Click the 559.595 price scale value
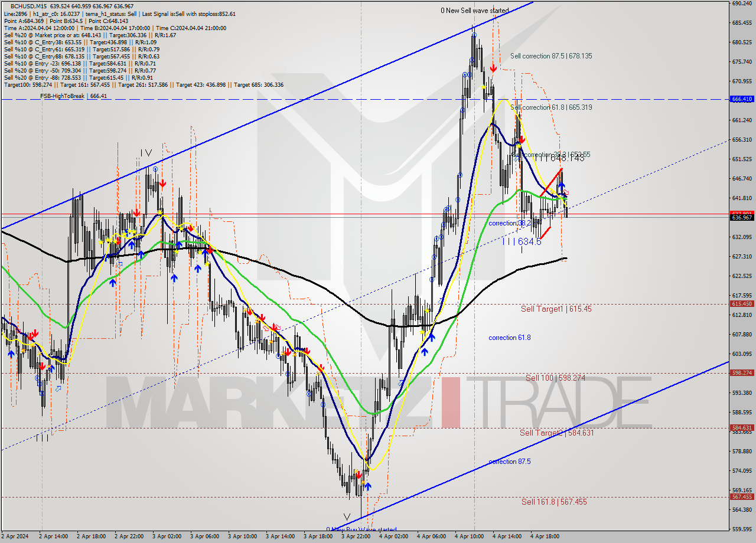This screenshot has height=543, width=756. click(741, 529)
